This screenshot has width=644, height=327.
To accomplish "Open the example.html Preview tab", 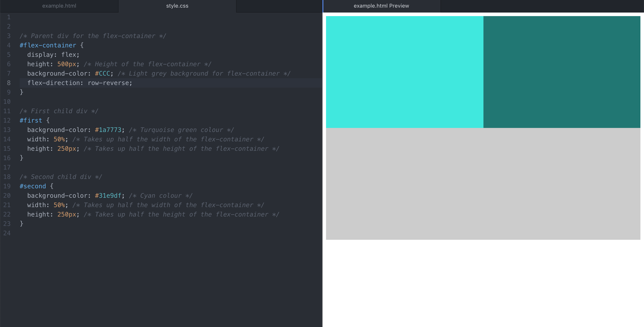I will 381,6.
